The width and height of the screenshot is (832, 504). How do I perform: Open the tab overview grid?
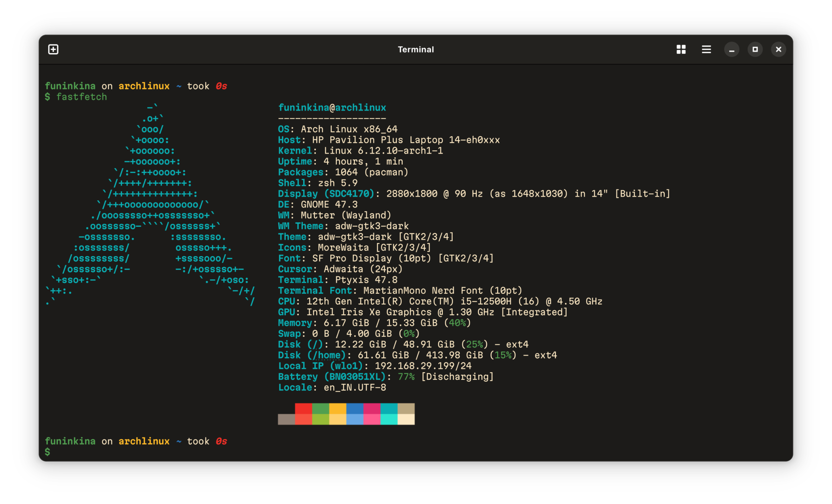point(681,49)
